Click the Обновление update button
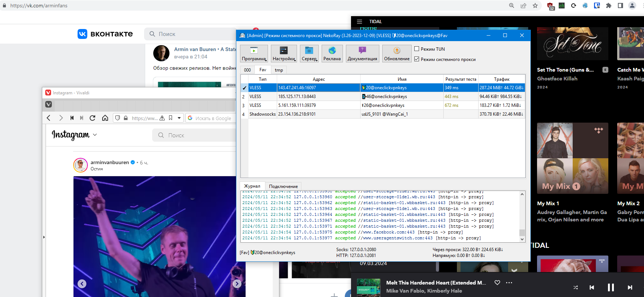Screen dimensions: 644x297 [397, 54]
